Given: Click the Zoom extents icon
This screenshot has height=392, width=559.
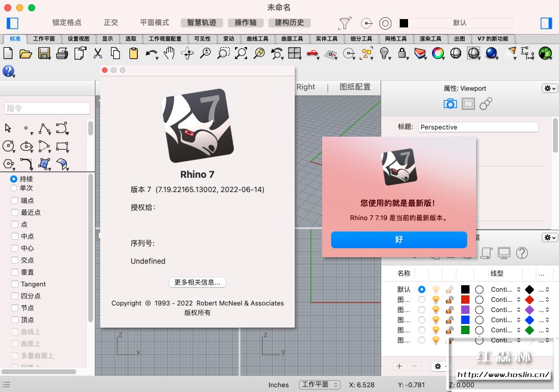Looking at the screenshot, I should [241, 54].
